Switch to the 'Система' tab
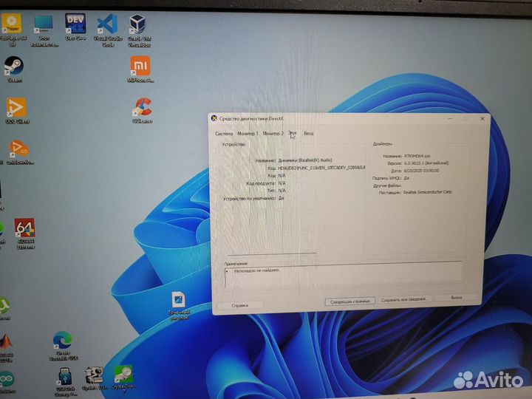The height and width of the screenshot is (399, 532). coord(224,134)
